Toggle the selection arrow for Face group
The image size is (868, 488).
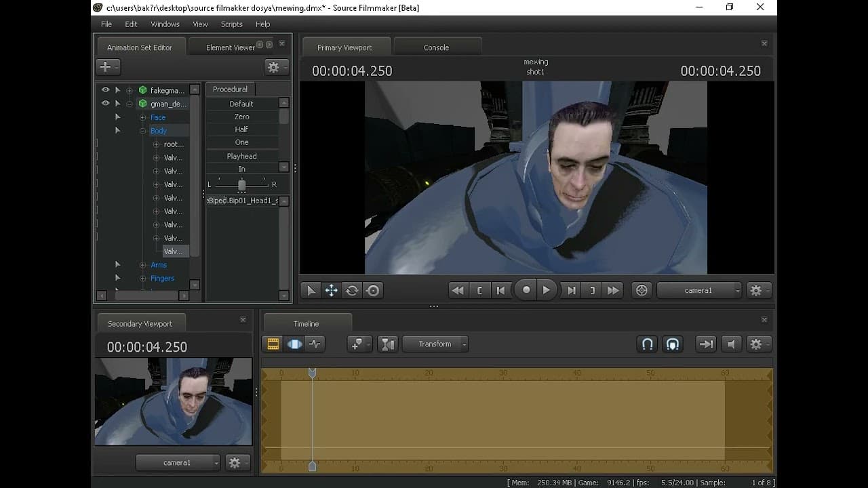coord(118,117)
